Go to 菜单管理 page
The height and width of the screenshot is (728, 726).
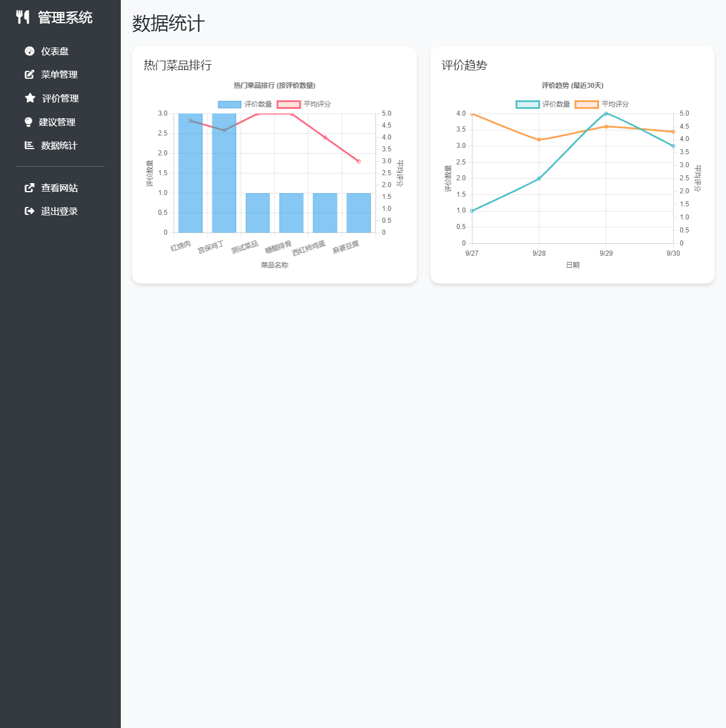[59, 74]
